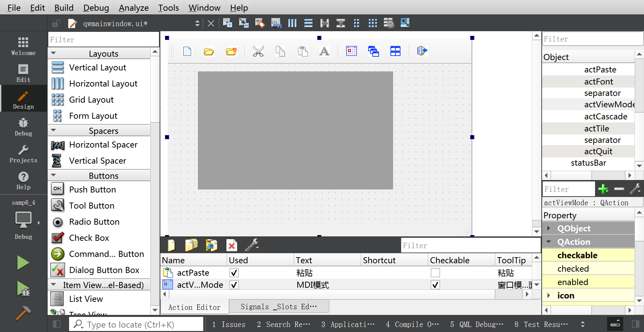Toggle Used checkbox for actV...Mode
The image size is (644, 332).
tap(234, 285)
